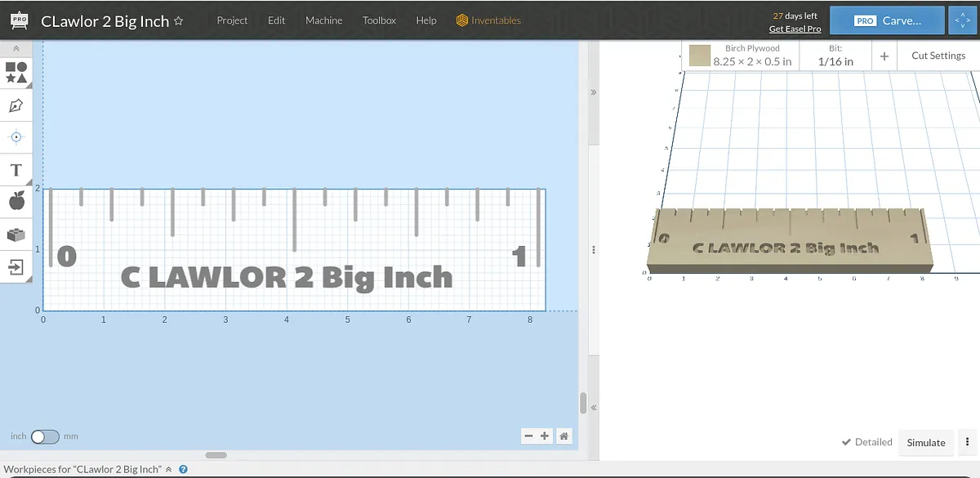The image size is (980, 478).
Task: Select the Pen drawing tool
Action: pos(16,105)
